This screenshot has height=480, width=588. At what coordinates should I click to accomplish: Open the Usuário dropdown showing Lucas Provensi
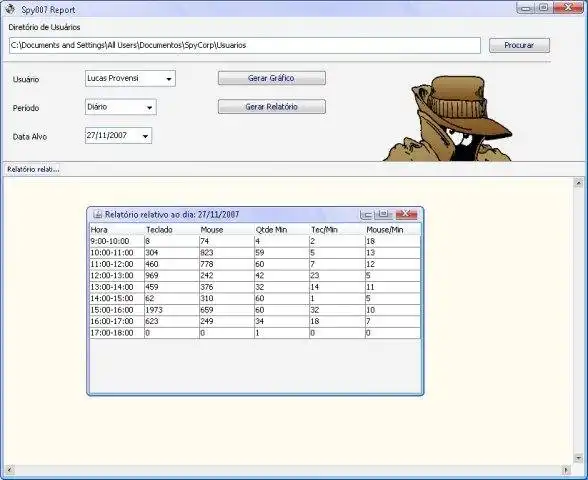(130, 78)
